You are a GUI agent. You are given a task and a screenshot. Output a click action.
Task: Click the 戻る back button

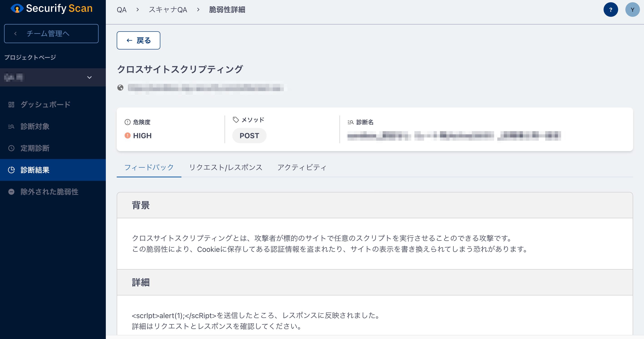[138, 40]
